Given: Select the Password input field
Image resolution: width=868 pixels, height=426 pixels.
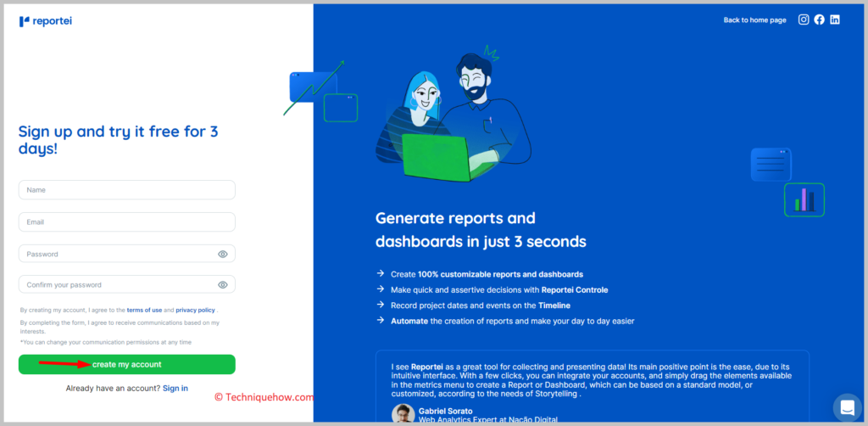Looking at the screenshot, I should tap(127, 254).
